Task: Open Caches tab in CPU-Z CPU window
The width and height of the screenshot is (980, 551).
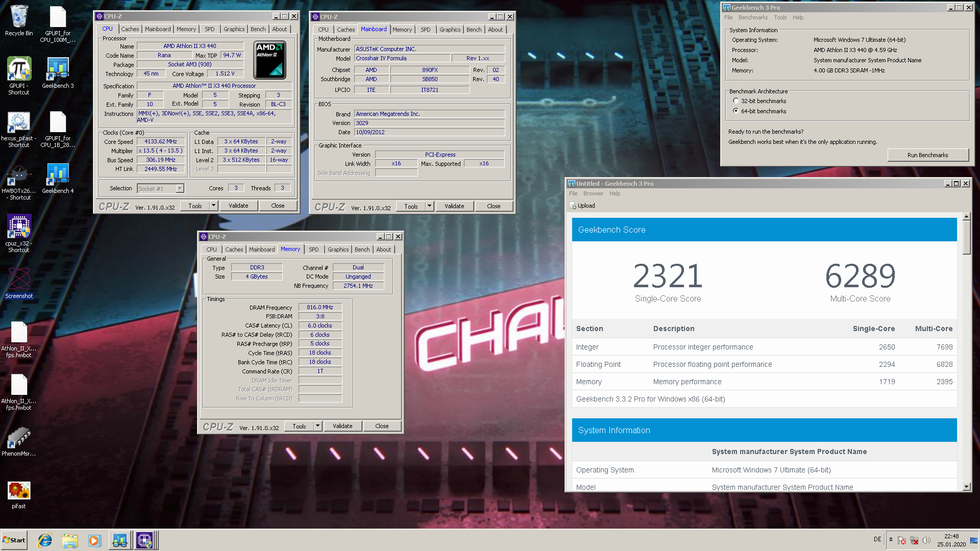Action: pos(130,29)
